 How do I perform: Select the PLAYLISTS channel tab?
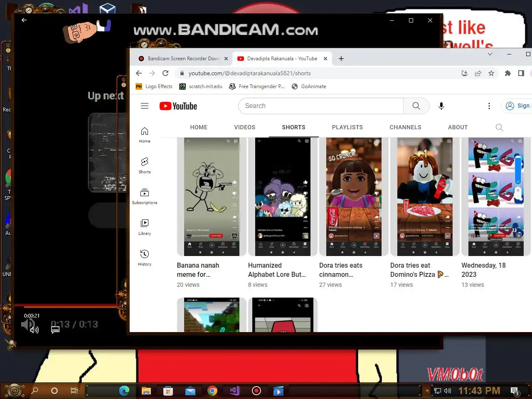pyautogui.click(x=347, y=127)
